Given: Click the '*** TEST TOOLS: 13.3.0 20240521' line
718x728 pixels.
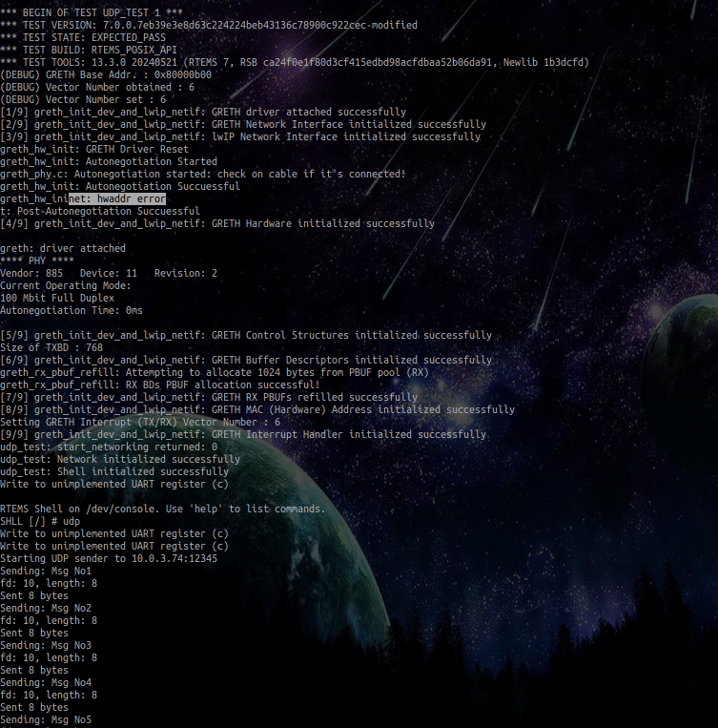Looking at the screenshot, I should tap(295, 62).
